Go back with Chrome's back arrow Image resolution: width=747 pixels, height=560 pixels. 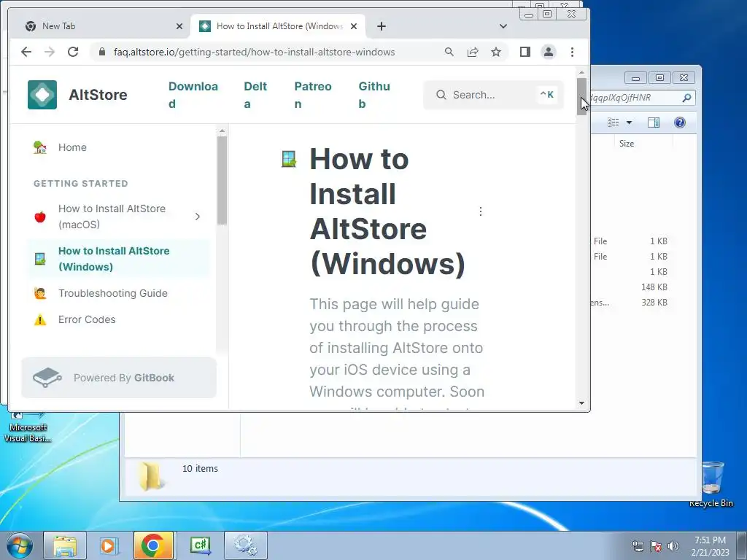click(26, 52)
